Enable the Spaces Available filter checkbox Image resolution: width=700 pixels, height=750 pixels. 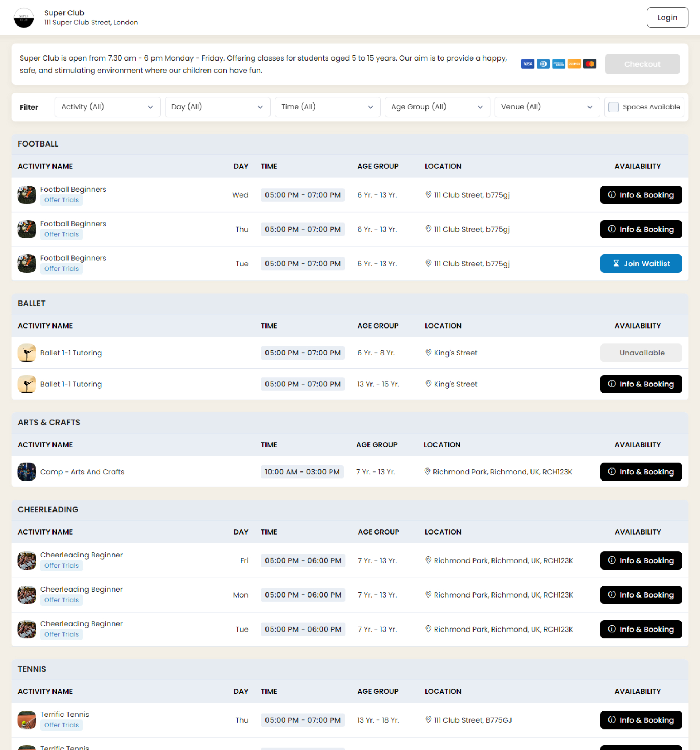(x=614, y=107)
